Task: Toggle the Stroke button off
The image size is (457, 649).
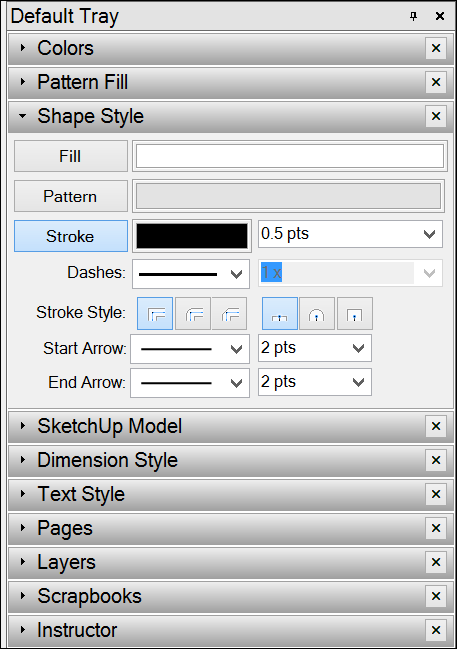Action: click(x=71, y=236)
